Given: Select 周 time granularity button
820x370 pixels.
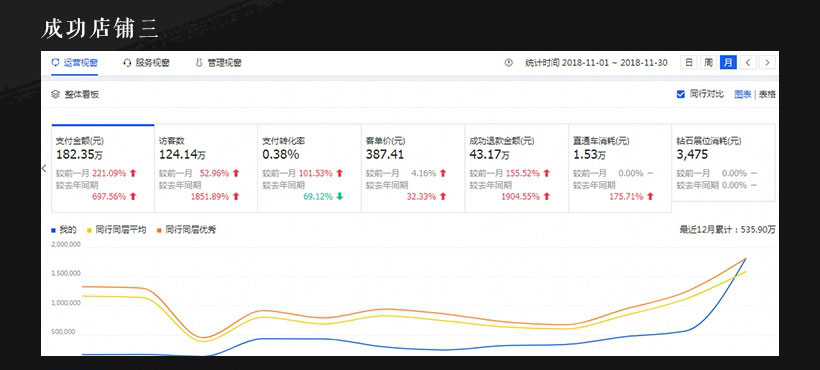Looking at the screenshot, I should (x=708, y=63).
